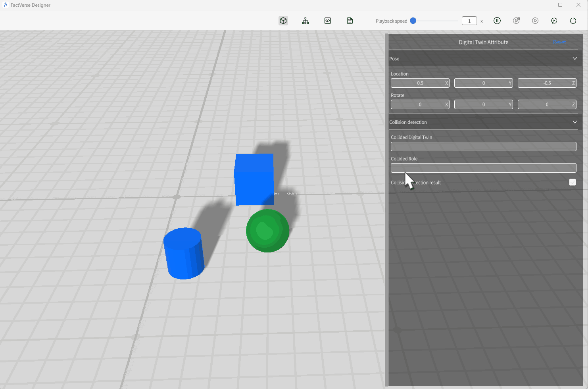Click the FactVerse Designer logo
The width and height of the screenshot is (588, 389).
pos(6,5)
